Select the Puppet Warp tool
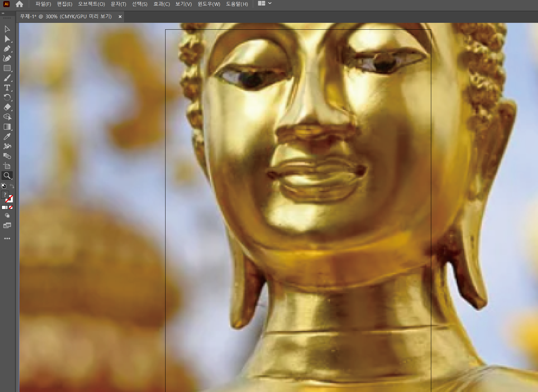 pos(7,146)
